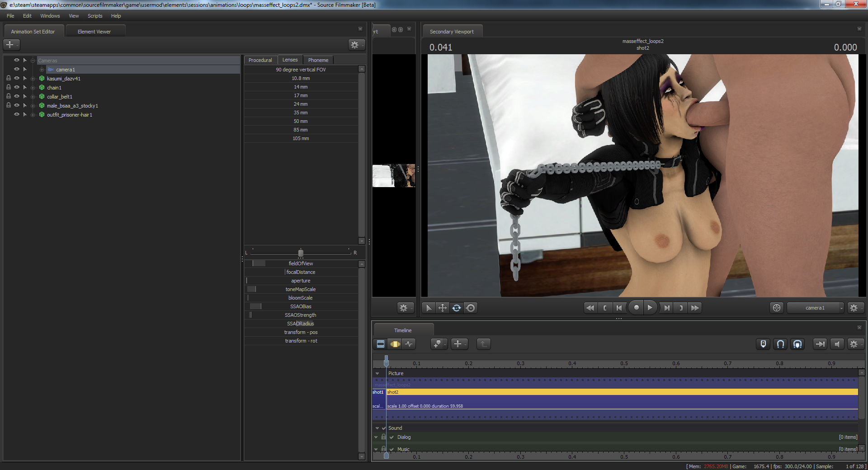Click the mute speaker icon in timeline
Image resolution: width=868 pixels, height=470 pixels.
tap(837, 344)
